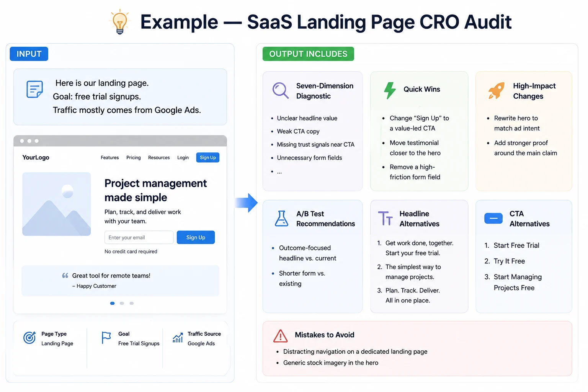
Task: Click the "Weak CTA copy" bullet
Action: click(298, 131)
